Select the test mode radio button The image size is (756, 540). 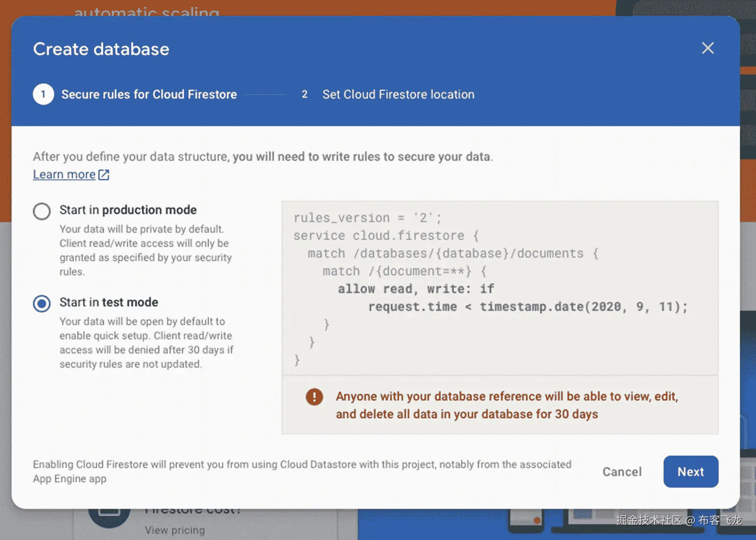click(x=42, y=304)
